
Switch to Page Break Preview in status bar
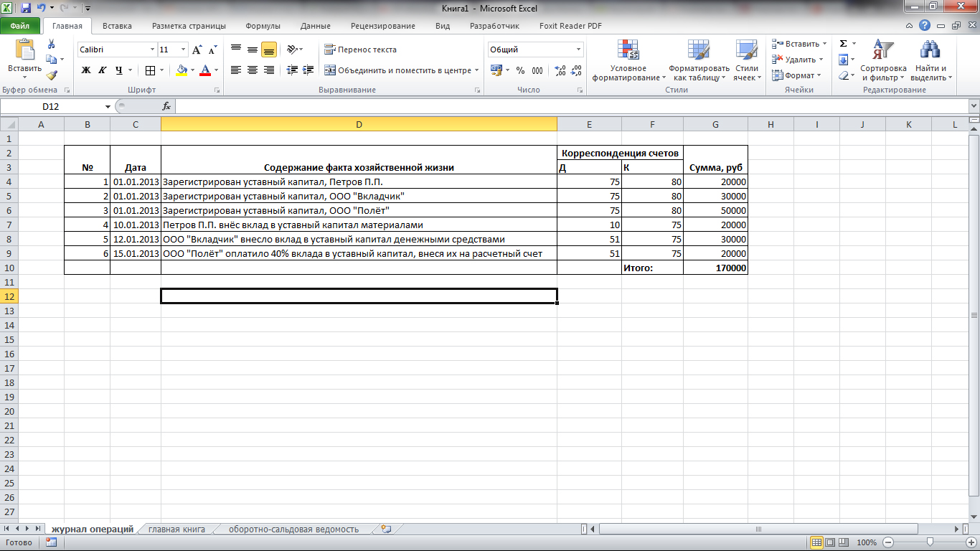pos(843,542)
